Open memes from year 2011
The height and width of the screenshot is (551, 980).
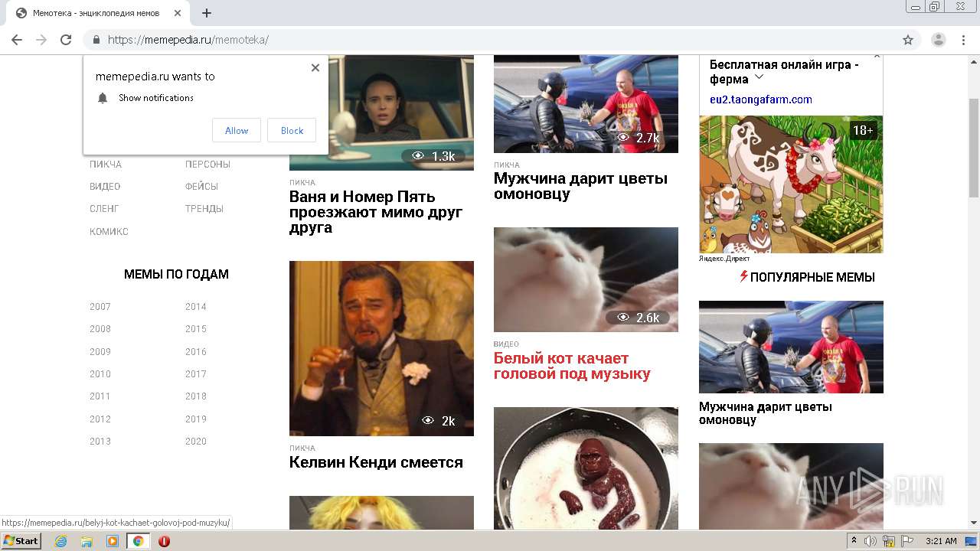coord(100,396)
